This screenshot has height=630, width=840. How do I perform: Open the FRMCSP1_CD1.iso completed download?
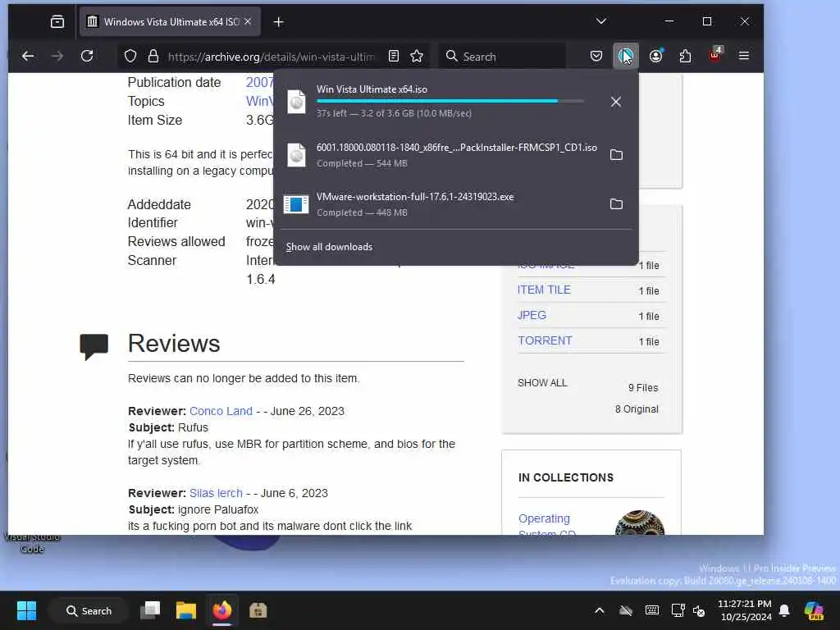click(x=442, y=155)
